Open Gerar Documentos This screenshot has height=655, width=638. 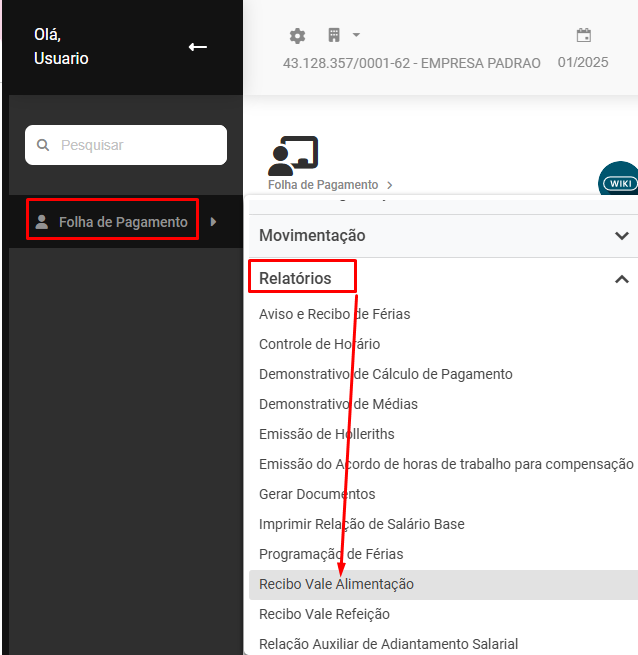tap(317, 495)
